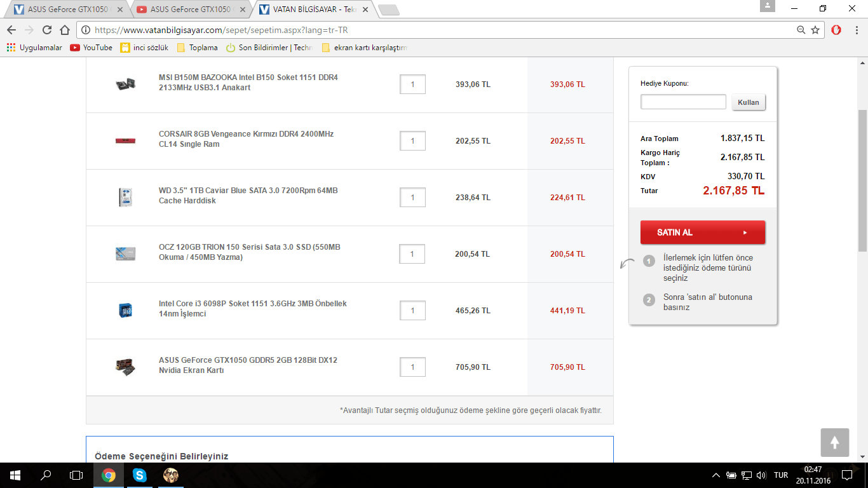Open Uygulamalar apps shortcut

coord(34,48)
